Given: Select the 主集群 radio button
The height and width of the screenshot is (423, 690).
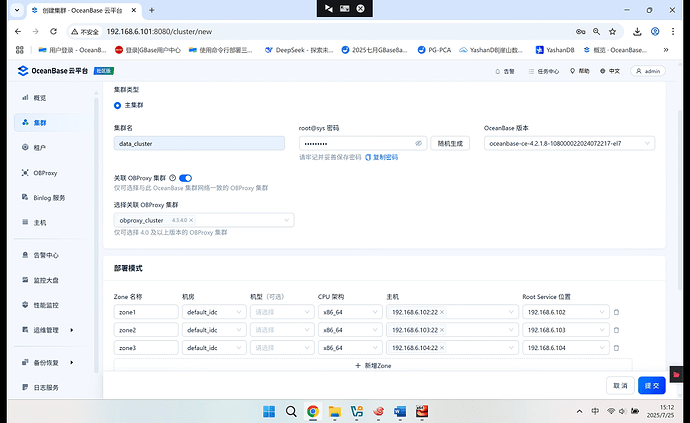Looking at the screenshot, I should [x=117, y=105].
